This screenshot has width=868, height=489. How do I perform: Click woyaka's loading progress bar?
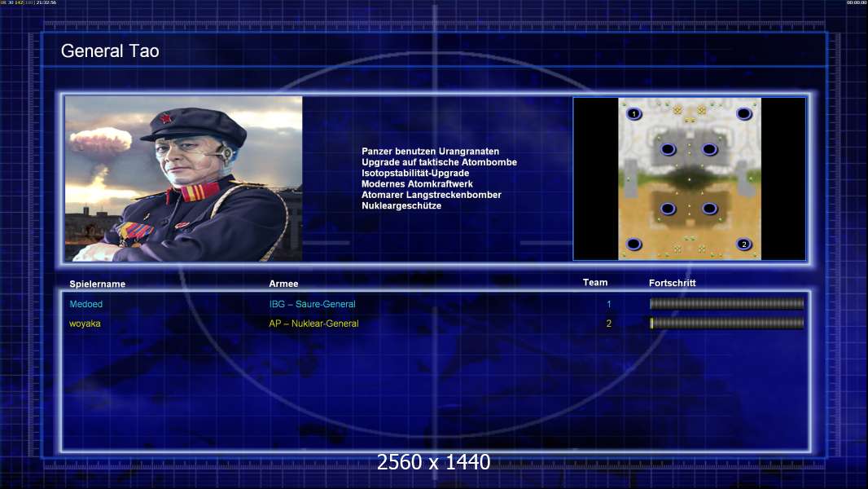726,324
